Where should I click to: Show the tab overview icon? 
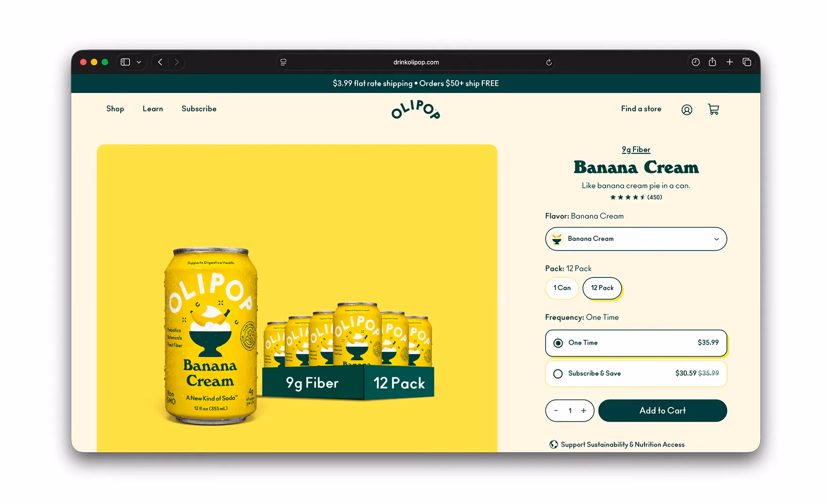(x=747, y=62)
